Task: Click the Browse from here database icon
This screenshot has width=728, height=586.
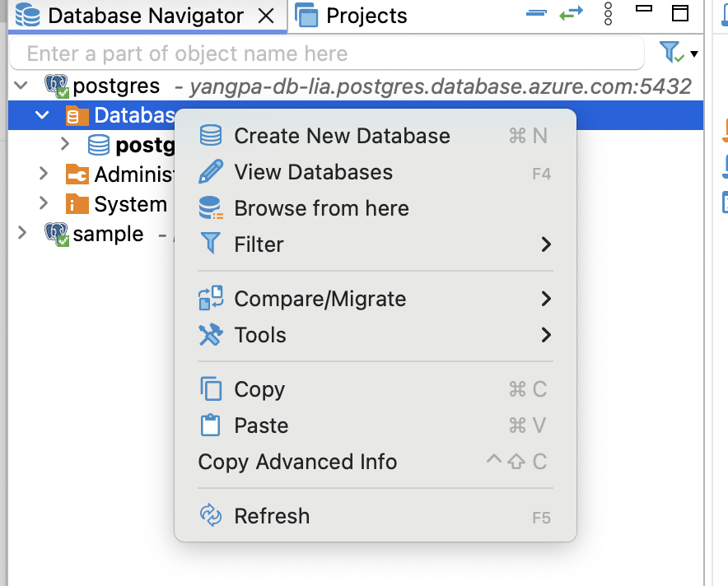Action: 211,208
